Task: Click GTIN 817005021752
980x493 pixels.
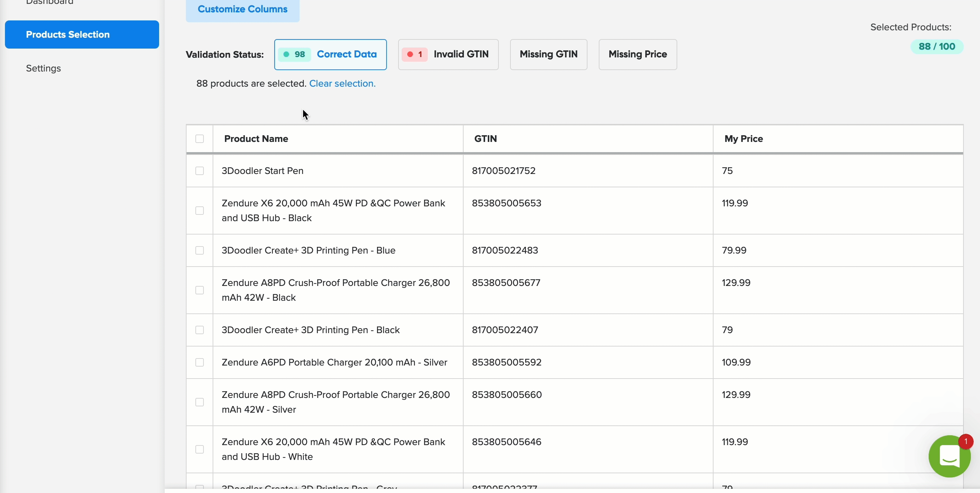Action: click(x=504, y=170)
